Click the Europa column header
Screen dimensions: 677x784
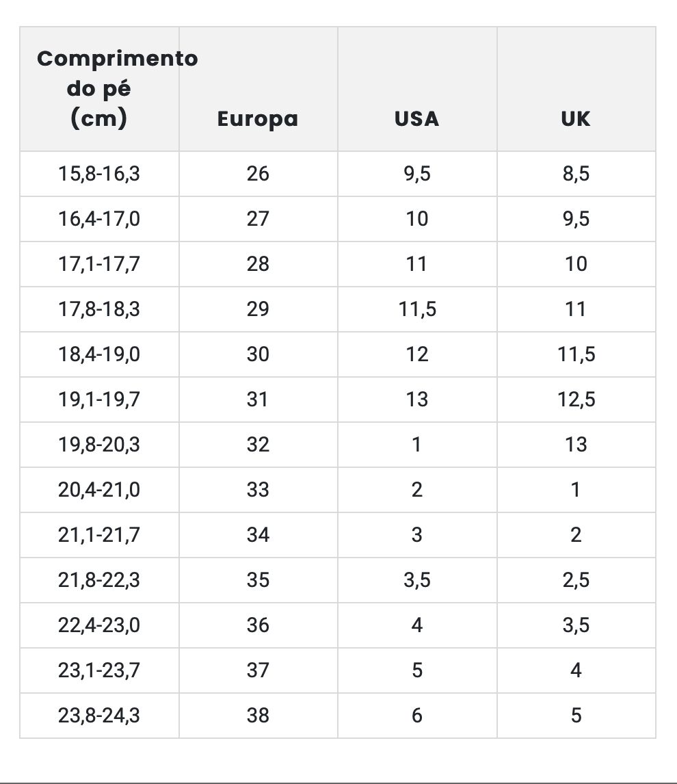click(258, 119)
